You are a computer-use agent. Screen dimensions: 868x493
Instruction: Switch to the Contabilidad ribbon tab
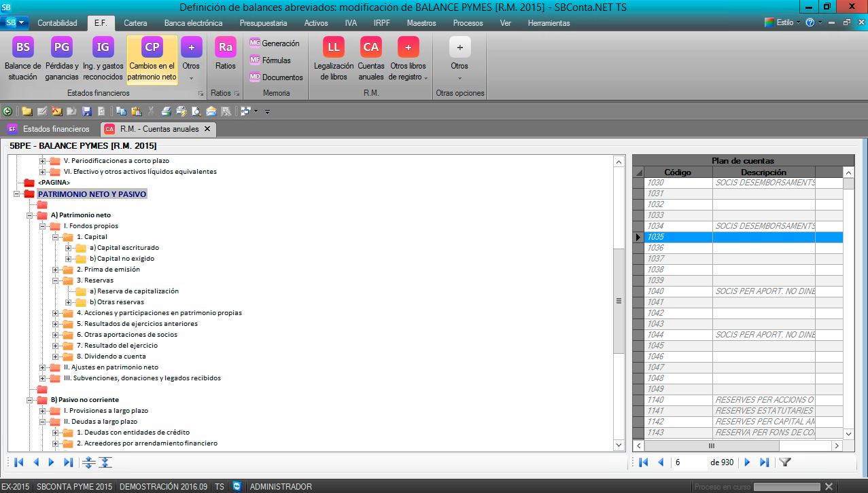click(x=57, y=23)
